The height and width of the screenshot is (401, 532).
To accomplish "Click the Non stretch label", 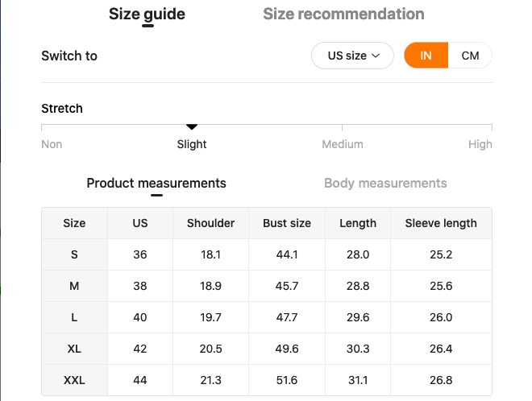I will click(x=52, y=144).
